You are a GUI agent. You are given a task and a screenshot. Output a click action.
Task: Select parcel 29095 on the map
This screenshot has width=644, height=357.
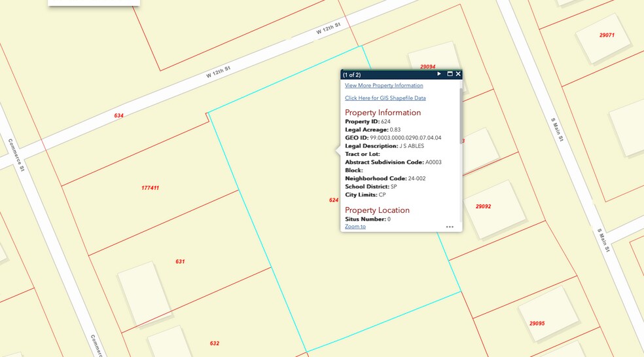point(537,323)
